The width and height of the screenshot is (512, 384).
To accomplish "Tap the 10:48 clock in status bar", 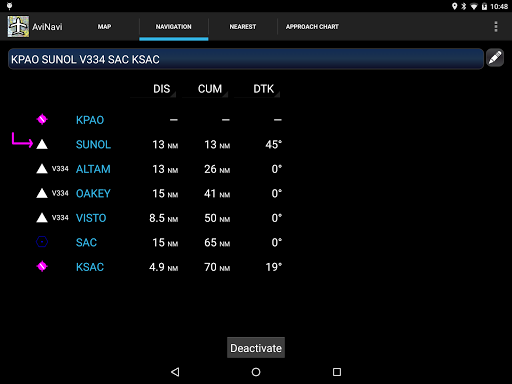I will [x=499, y=7].
